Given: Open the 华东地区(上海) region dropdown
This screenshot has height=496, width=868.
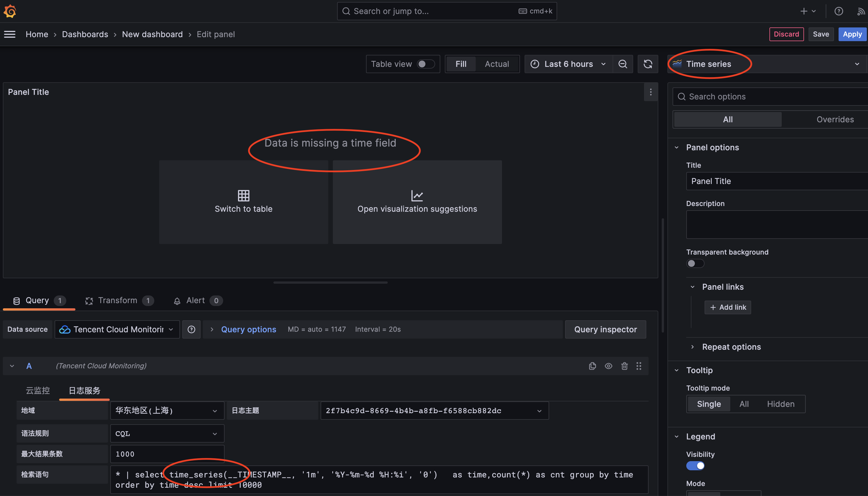Looking at the screenshot, I should [x=167, y=411].
